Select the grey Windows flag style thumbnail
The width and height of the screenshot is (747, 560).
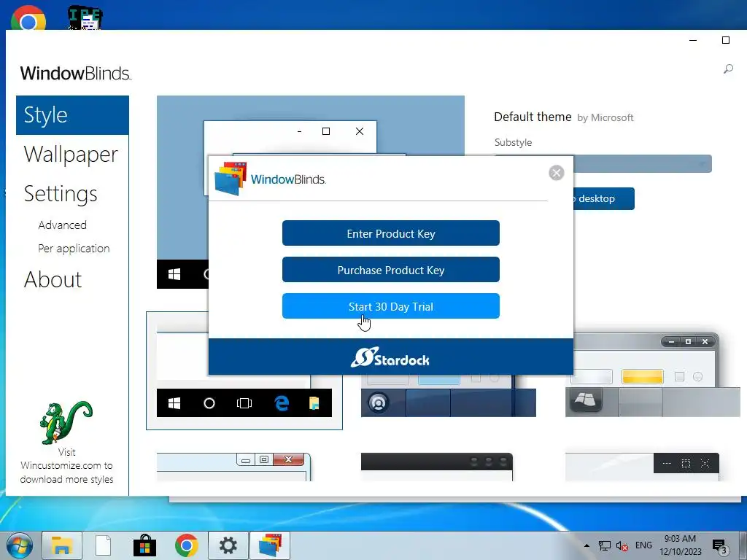[653, 376]
